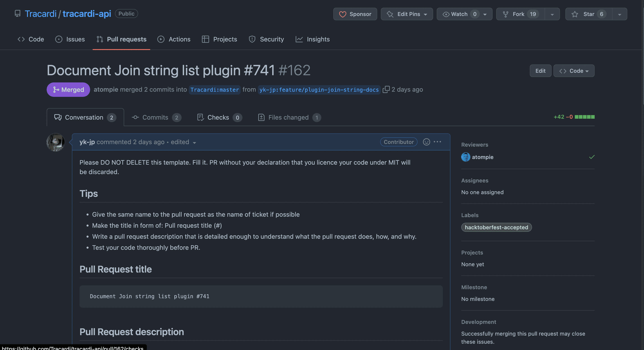
Task: Open the Tracardi:master base branch link
Action: click(215, 90)
